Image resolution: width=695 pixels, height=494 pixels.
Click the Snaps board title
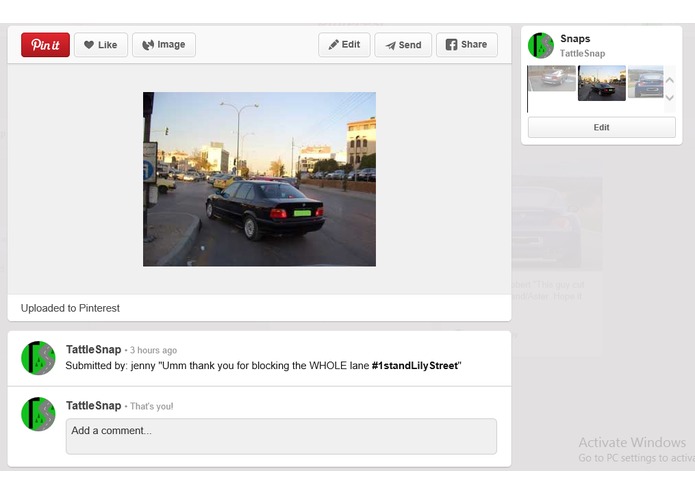[575, 39]
